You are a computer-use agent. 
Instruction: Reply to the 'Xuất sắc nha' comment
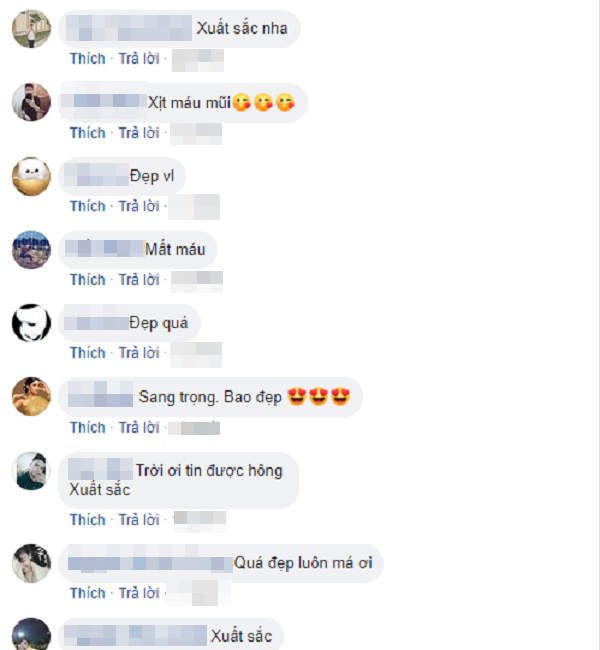139,58
